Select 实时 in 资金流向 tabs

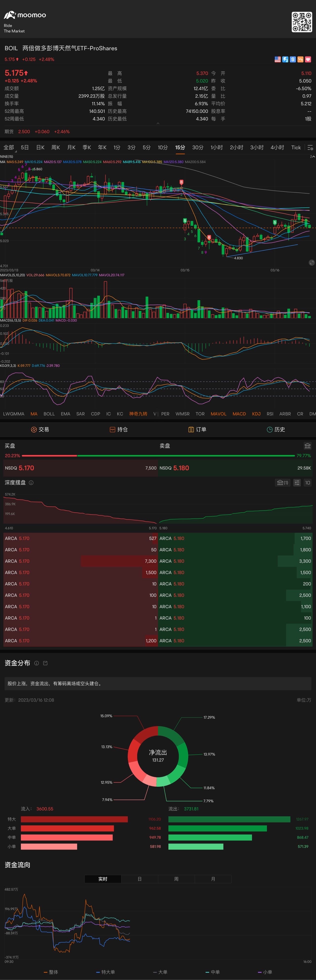coord(103,879)
